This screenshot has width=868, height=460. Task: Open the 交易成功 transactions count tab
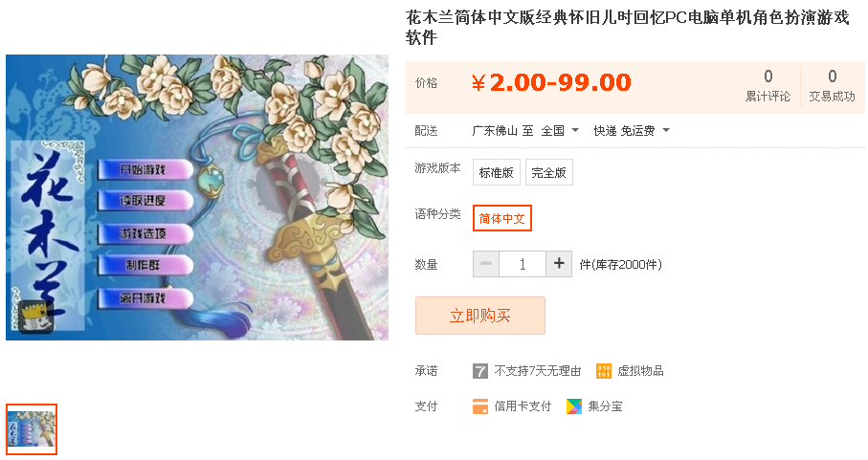point(832,86)
